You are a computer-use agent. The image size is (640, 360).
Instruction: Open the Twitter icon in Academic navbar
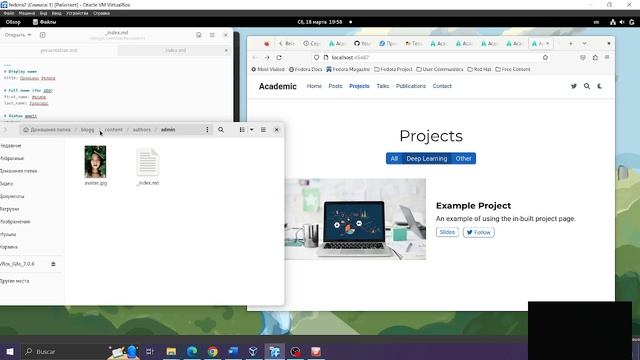[x=573, y=86]
